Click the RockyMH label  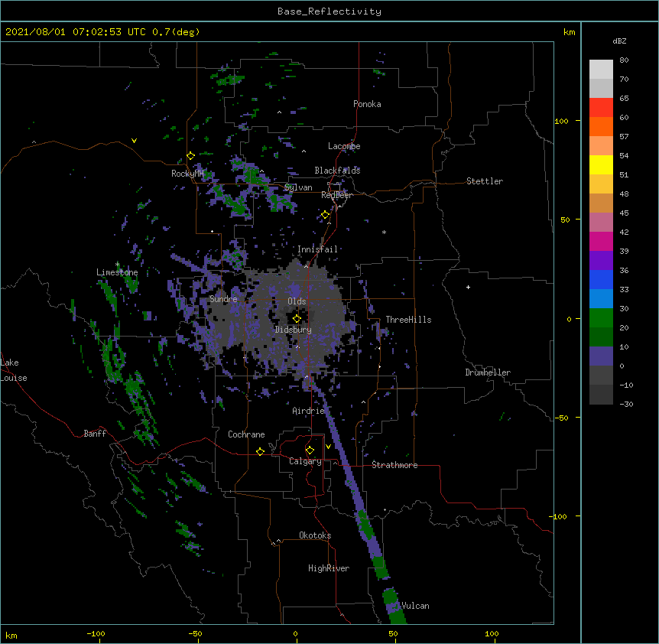[x=187, y=174]
